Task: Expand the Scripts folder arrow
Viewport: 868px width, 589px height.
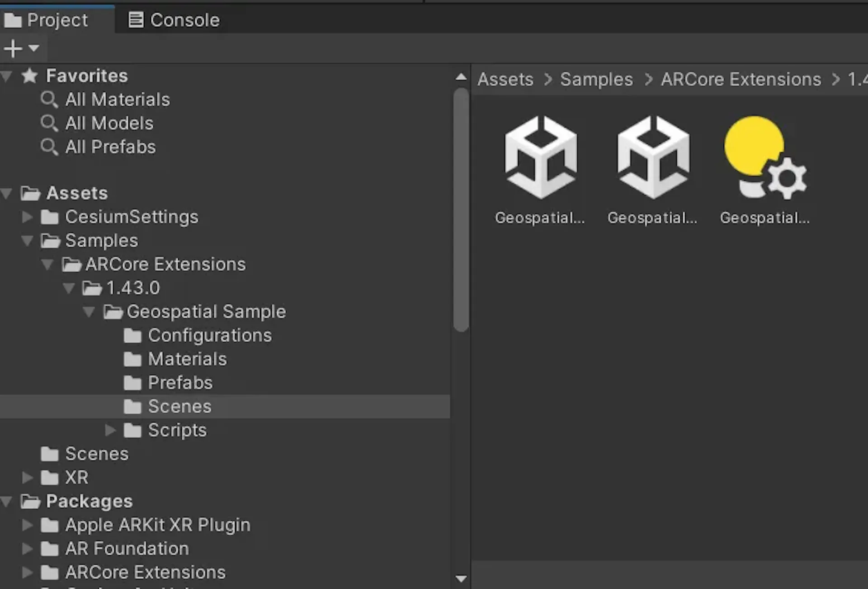Action: [x=110, y=430]
